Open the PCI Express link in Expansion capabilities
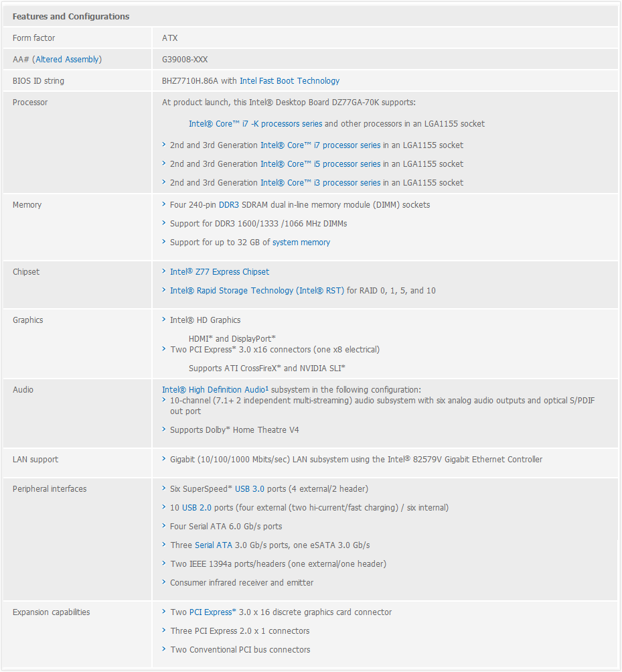Screen dimensions: 622x672 coord(212,612)
